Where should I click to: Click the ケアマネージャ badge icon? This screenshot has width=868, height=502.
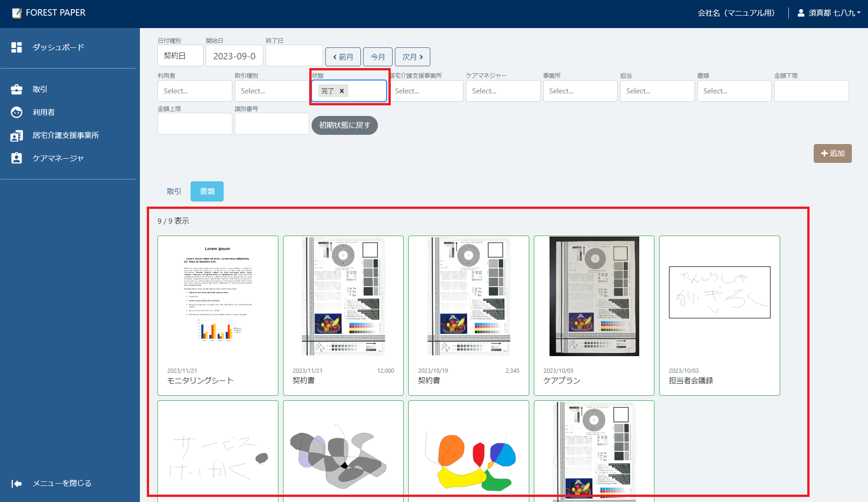tap(17, 158)
